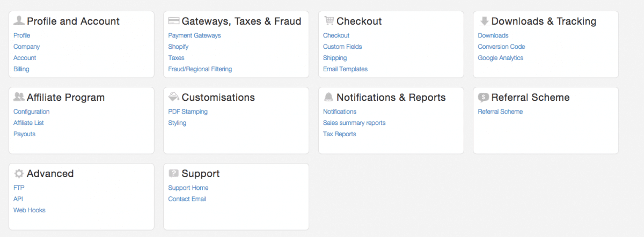Click the Gateways, Taxes & Fraud heading

coord(241,21)
